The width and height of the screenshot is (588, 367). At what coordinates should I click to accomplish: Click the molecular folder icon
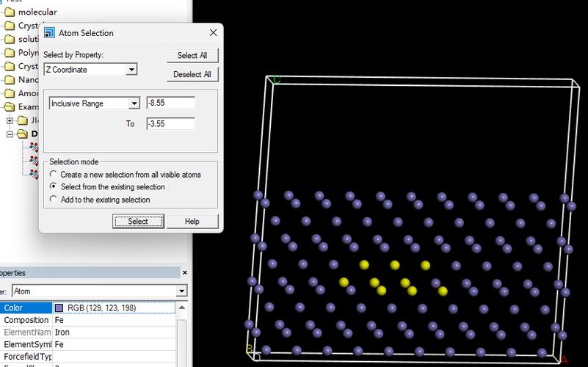pos(9,12)
